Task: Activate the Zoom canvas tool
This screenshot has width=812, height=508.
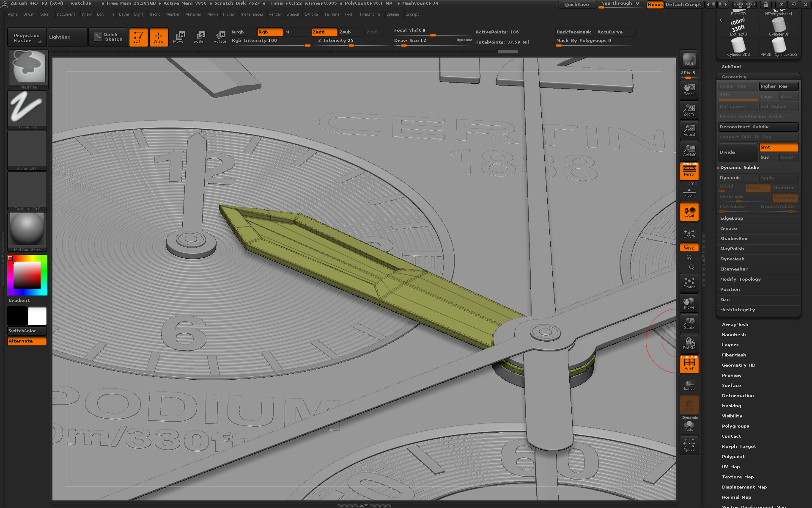Action: click(689, 110)
